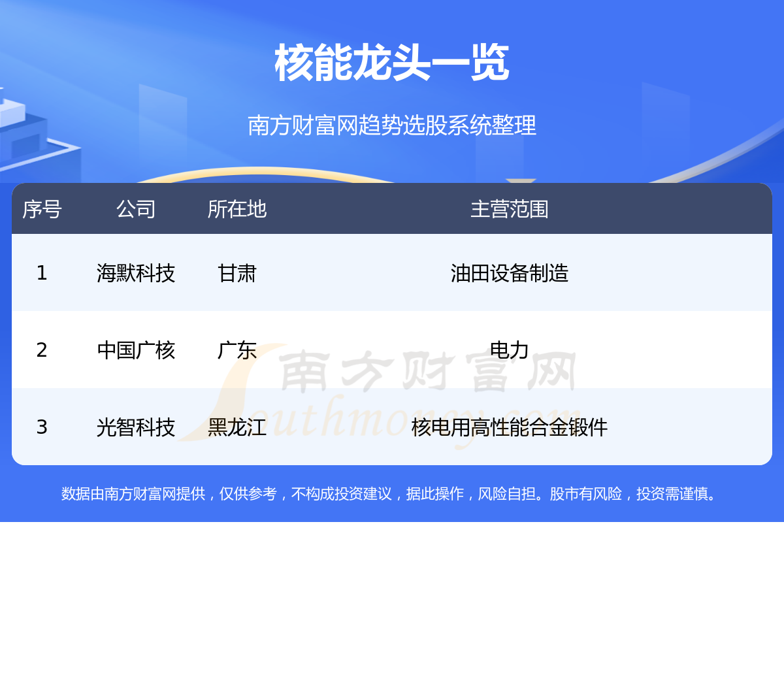Select row number 1 cell

42,272
